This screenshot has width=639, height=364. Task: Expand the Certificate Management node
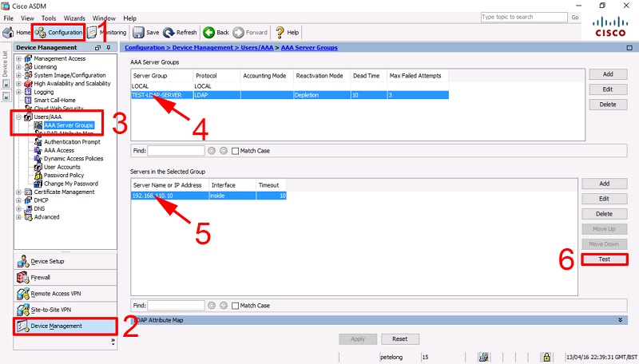point(18,192)
